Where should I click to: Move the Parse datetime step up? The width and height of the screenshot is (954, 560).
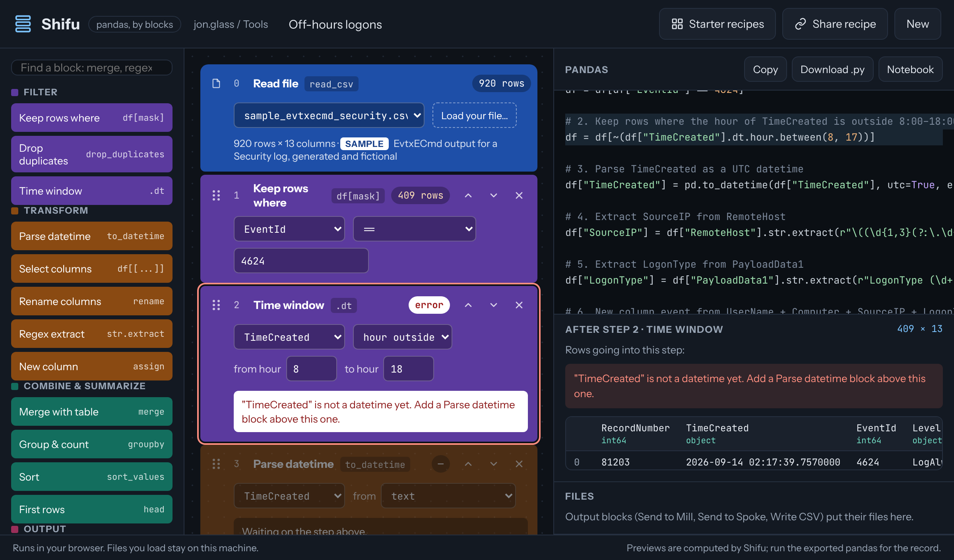[468, 464]
